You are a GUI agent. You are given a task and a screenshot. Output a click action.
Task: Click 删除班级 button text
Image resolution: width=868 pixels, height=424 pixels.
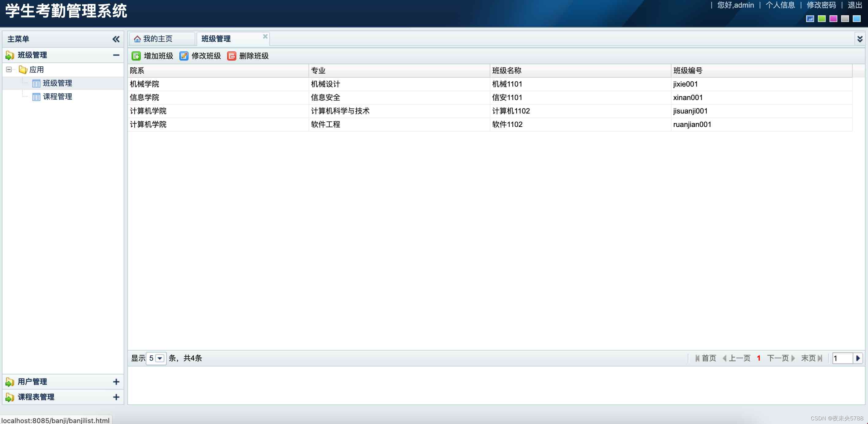pyautogui.click(x=254, y=56)
